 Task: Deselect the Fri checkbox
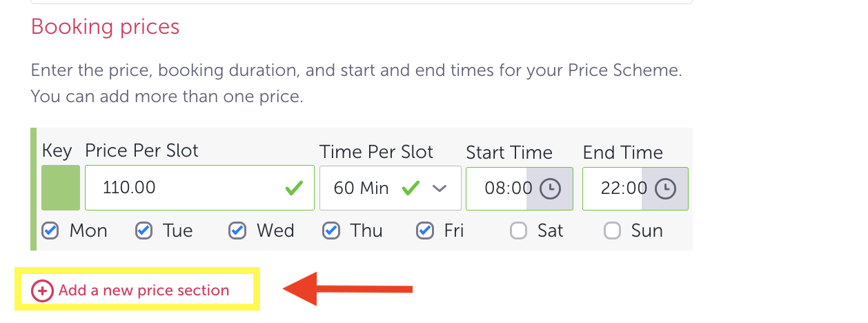[425, 231]
